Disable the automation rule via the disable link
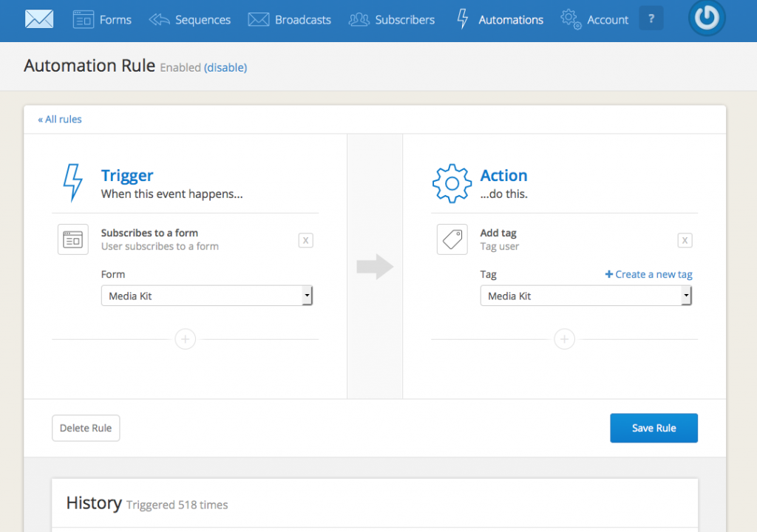Image resolution: width=757 pixels, height=532 pixels. (x=225, y=67)
